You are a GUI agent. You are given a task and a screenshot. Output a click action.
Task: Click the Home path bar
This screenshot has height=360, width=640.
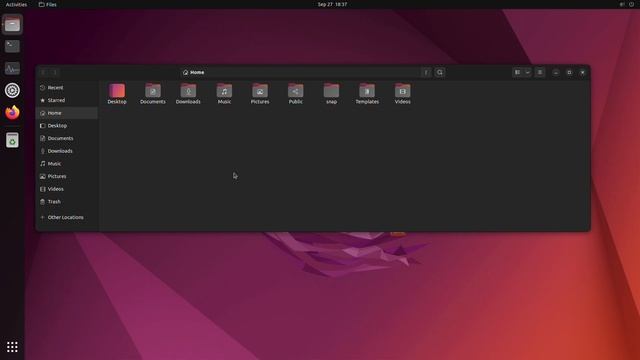pos(300,72)
